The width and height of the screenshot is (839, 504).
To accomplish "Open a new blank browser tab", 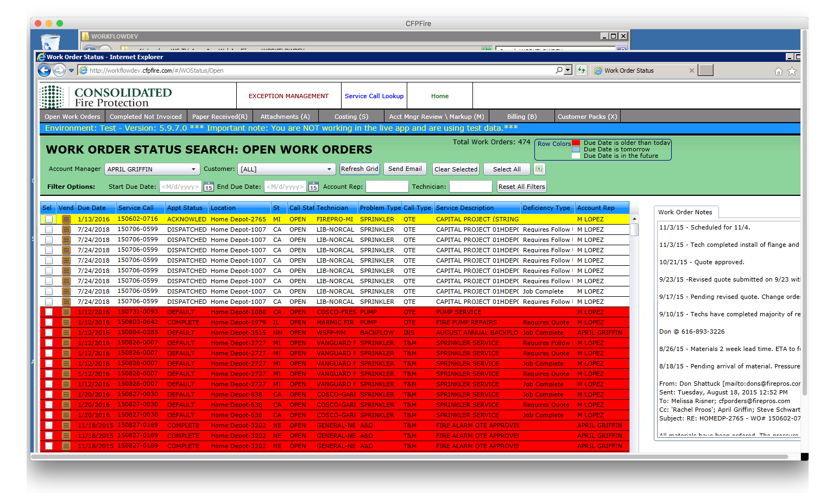I will point(705,70).
